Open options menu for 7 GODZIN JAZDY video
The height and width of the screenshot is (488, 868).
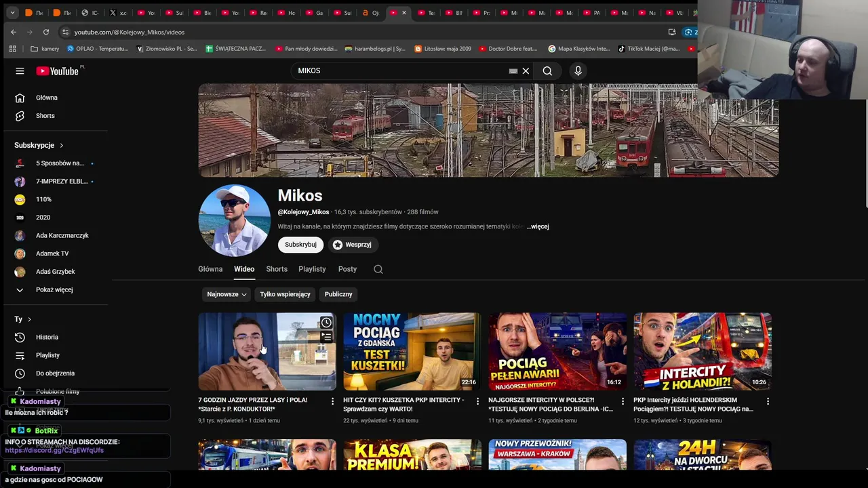(x=332, y=401)
